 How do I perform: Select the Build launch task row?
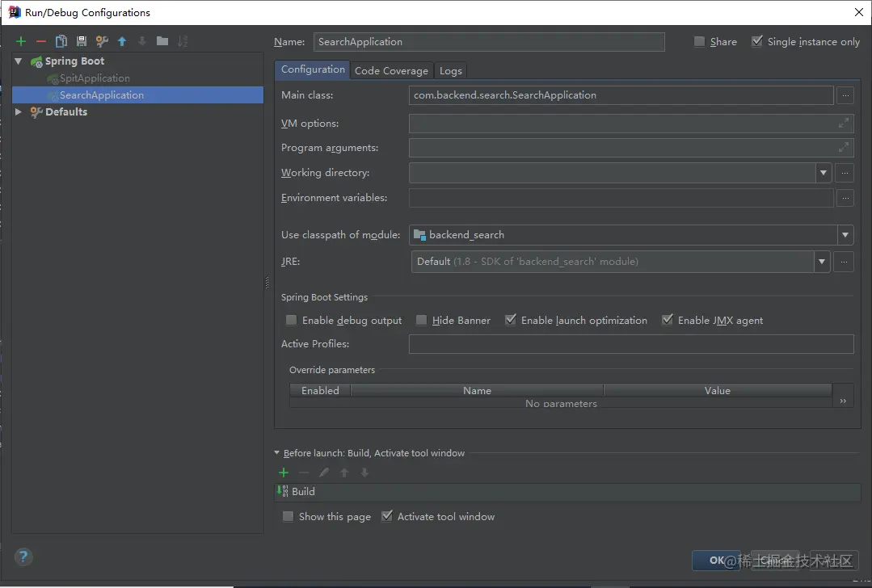click(x=568, y=492)
